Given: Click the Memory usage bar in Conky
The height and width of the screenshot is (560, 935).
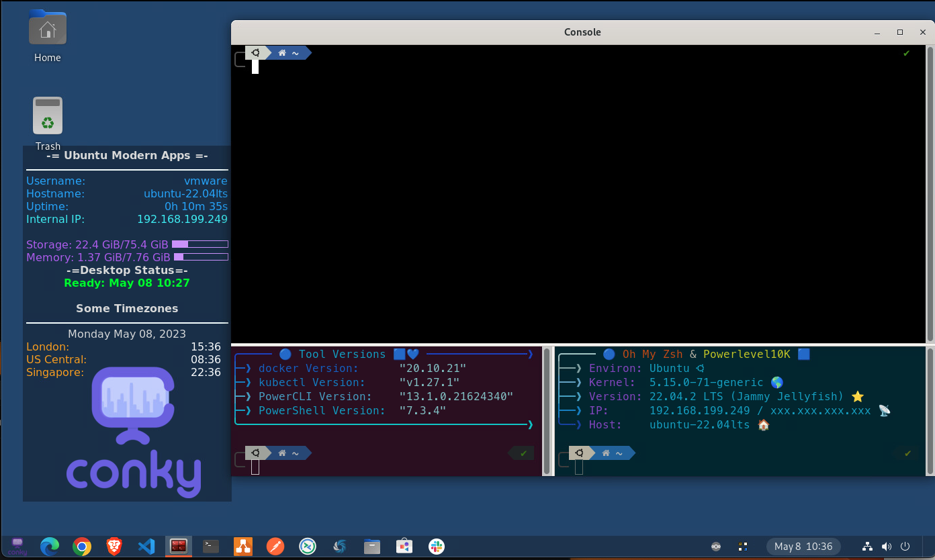Looking at the screenshot, I should coord(201,257).
